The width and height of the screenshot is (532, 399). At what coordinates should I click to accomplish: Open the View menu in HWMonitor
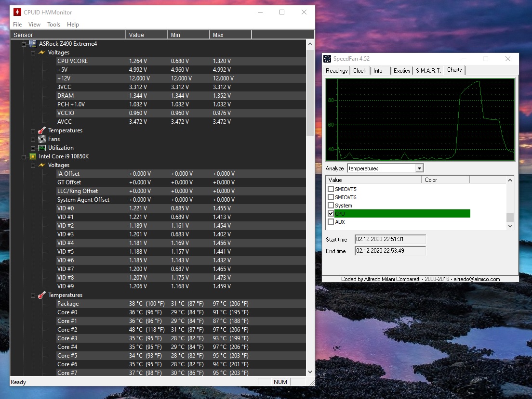click(x=34, y=25)
